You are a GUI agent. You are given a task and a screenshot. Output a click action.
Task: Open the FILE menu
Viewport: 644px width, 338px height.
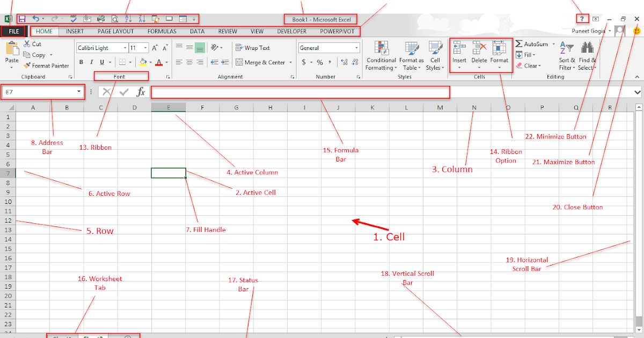pos(13,31)
